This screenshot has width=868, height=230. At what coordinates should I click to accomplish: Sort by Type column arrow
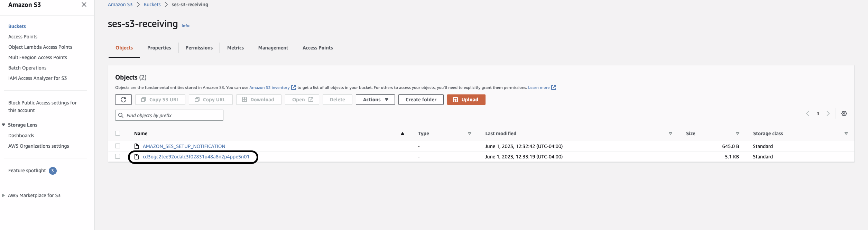[470, 134]
